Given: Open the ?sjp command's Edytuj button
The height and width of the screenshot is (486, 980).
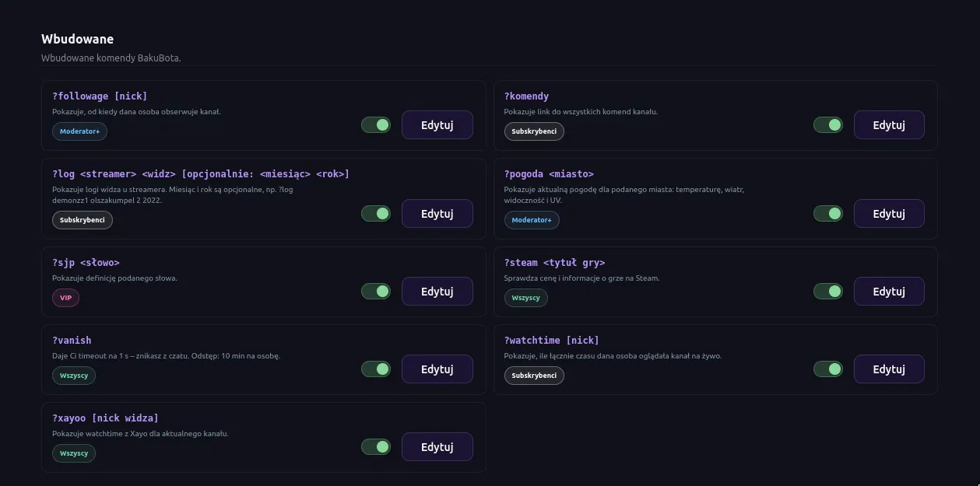Looking at the screenshot, I should [437, 291].
